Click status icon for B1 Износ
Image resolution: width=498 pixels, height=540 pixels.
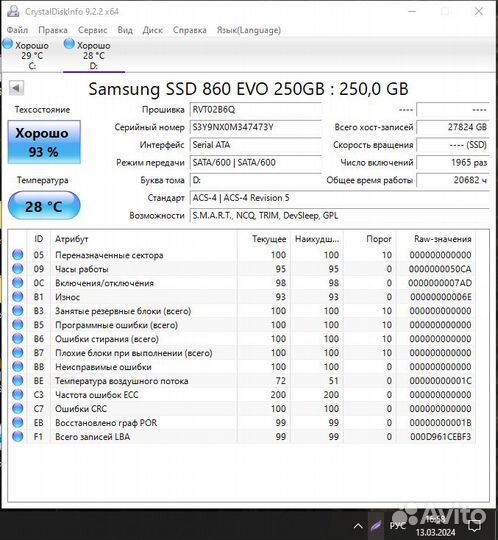click(18, 297)
